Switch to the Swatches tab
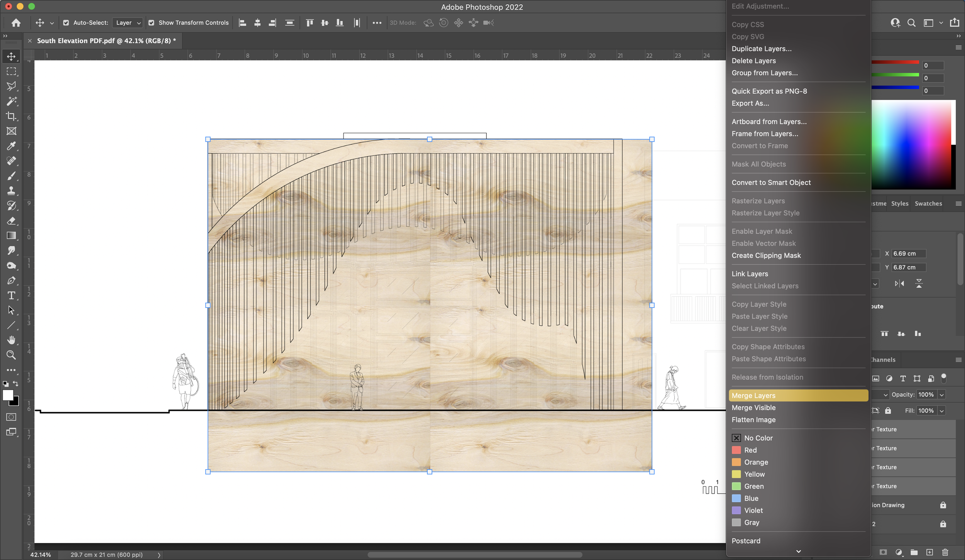This screenshot has height=560, width=965. click(x=928, y=204)
